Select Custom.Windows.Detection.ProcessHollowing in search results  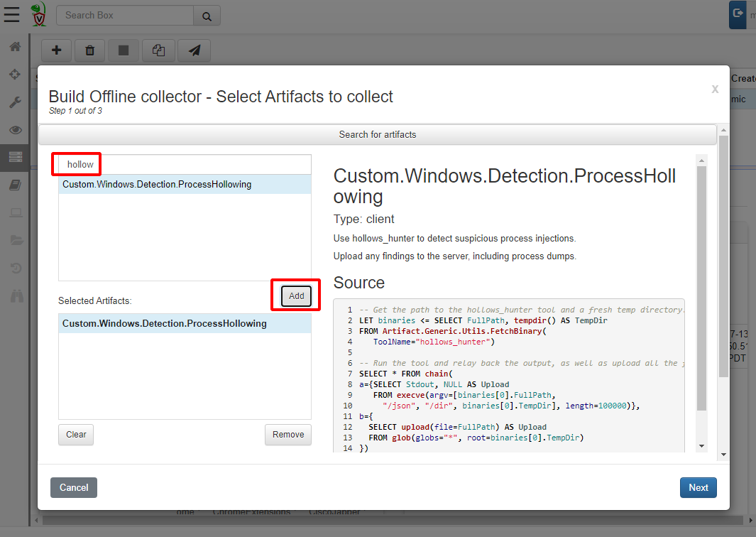pos(157,185)
